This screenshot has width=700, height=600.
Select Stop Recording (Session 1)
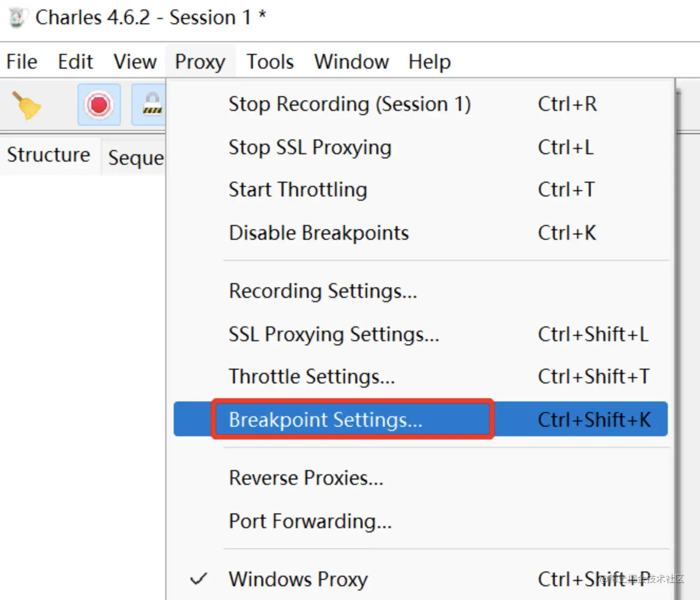[x=349, y=104]
